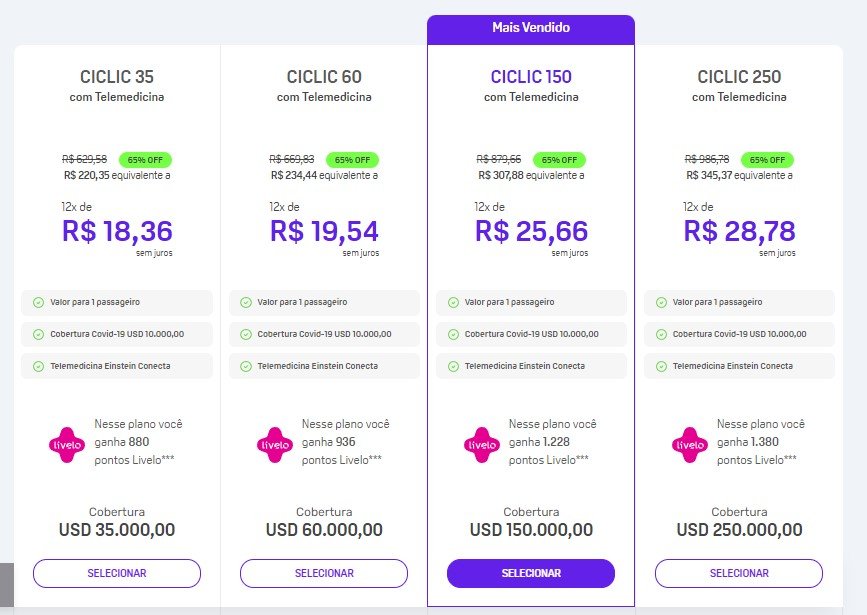Click checkmark beside Telemedicina Einstein Conecta in CICLIC 35
The image size is (867, 615).
38,366
